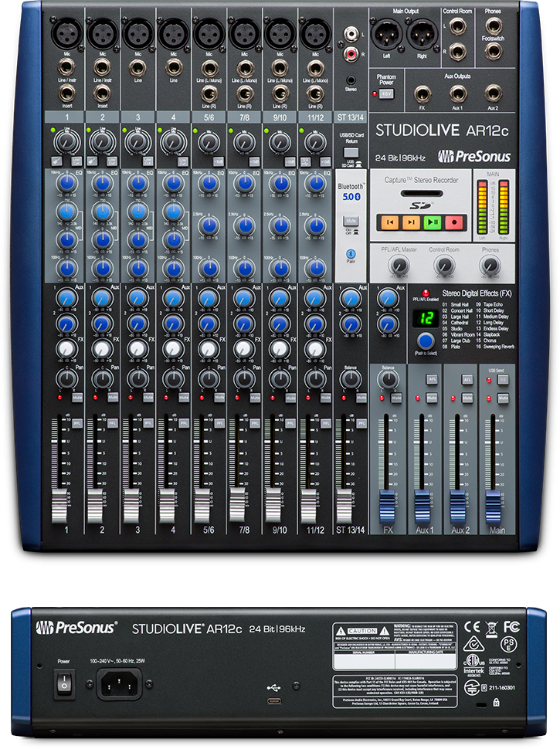
Task: Click the Main left level meter
Action: tap(482, 206)
